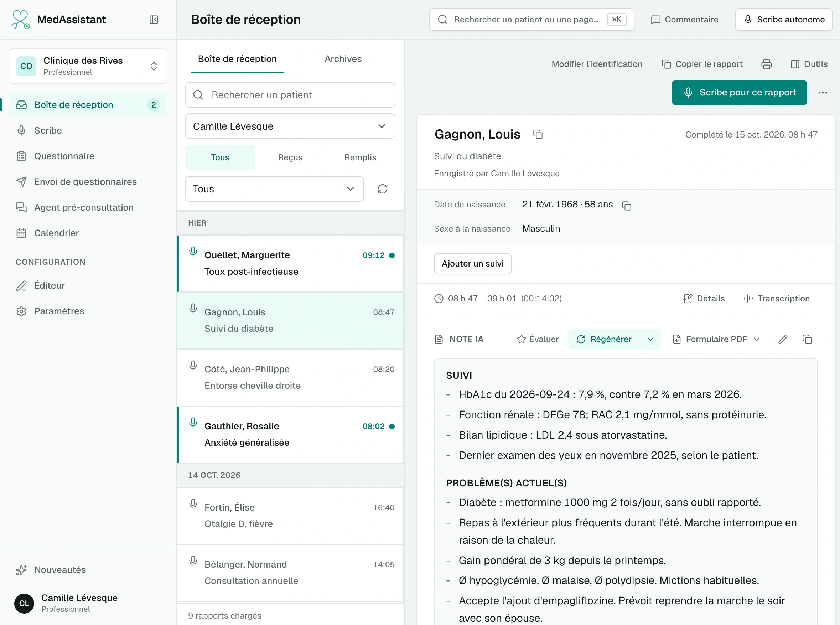Click Ajouter un suivi button

pos(472,264)
